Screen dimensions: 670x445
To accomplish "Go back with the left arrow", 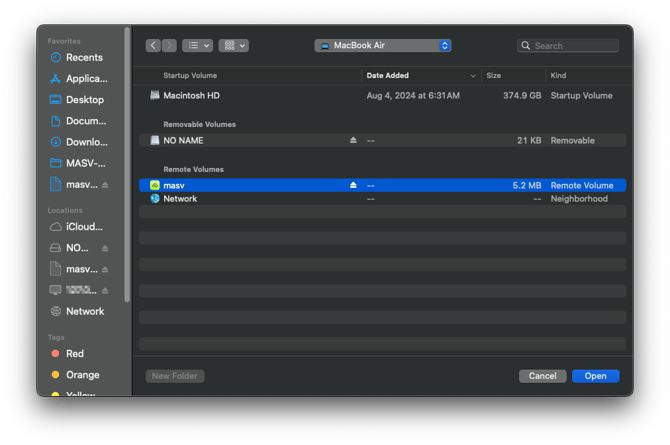I will pos(153,45).
